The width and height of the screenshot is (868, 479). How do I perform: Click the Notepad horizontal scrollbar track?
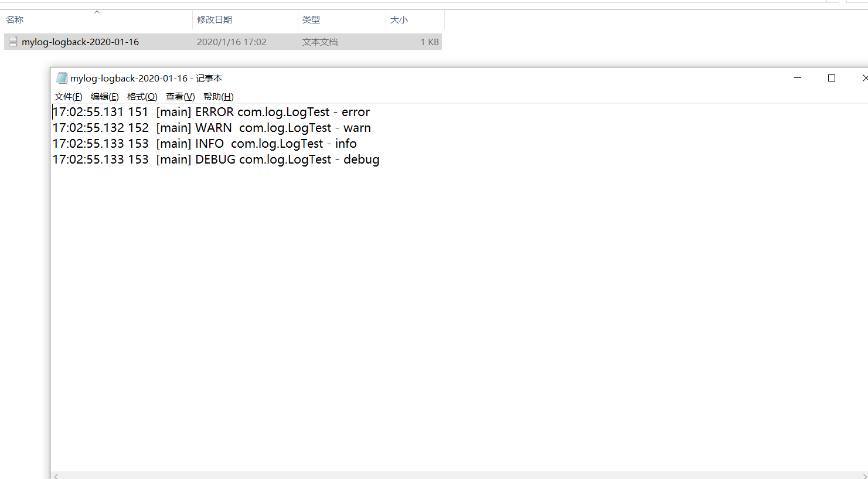pos(460,475)
